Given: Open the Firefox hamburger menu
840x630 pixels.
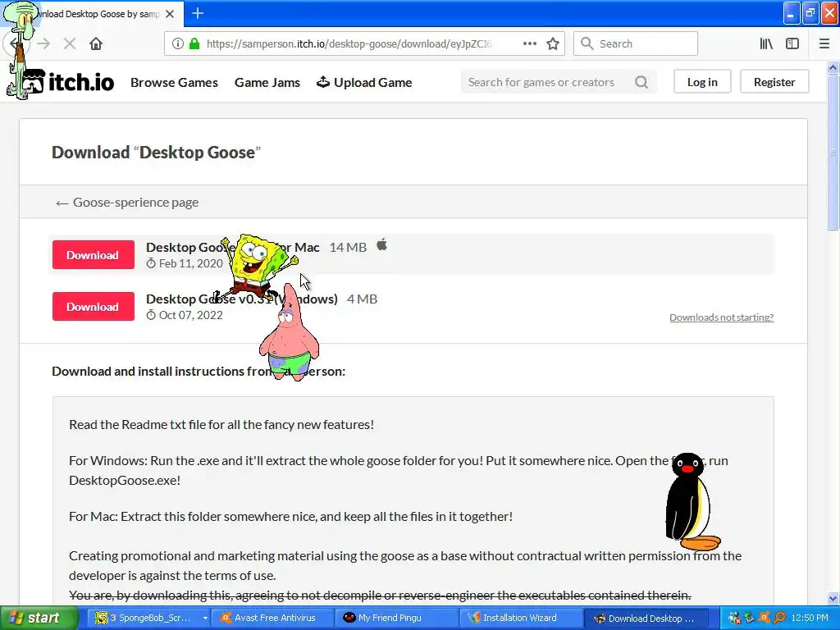Looking at the screenshot, I should tap(824, 44).
